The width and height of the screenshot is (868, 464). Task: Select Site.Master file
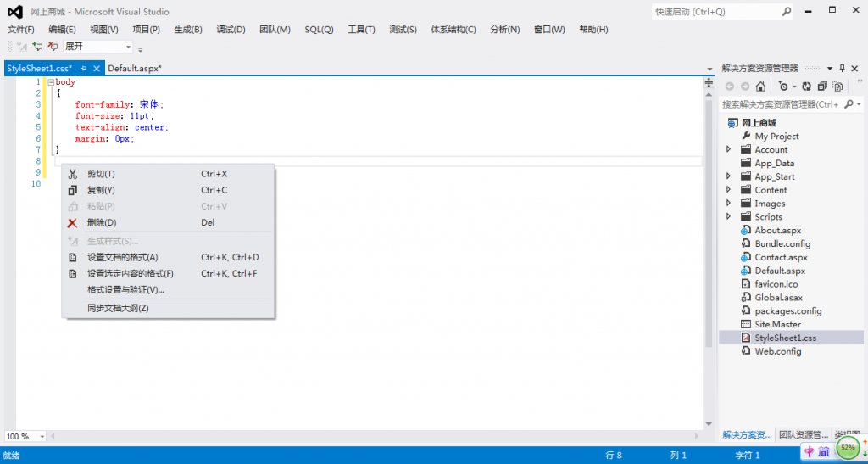pyautogui.click(x=778, y=325)
